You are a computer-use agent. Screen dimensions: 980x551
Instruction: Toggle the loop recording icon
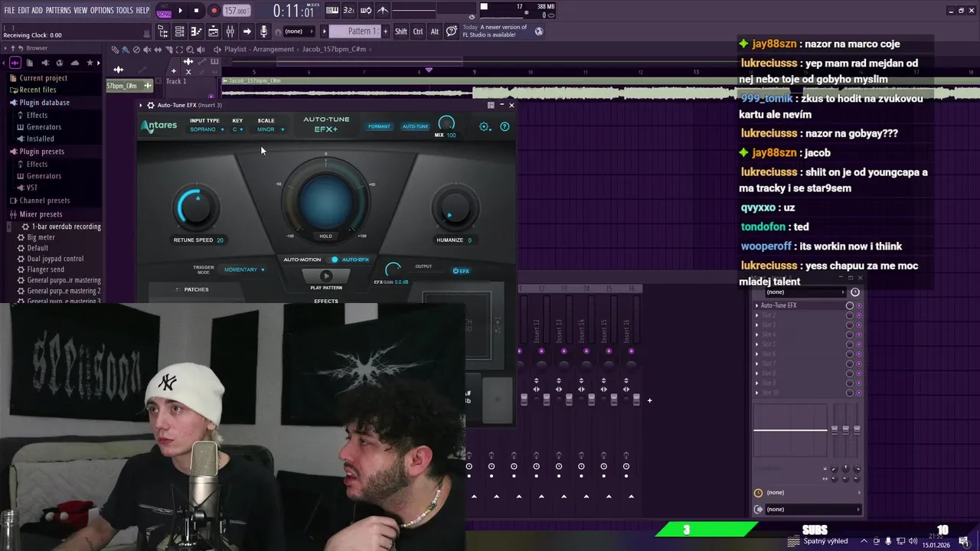[366, 11]
